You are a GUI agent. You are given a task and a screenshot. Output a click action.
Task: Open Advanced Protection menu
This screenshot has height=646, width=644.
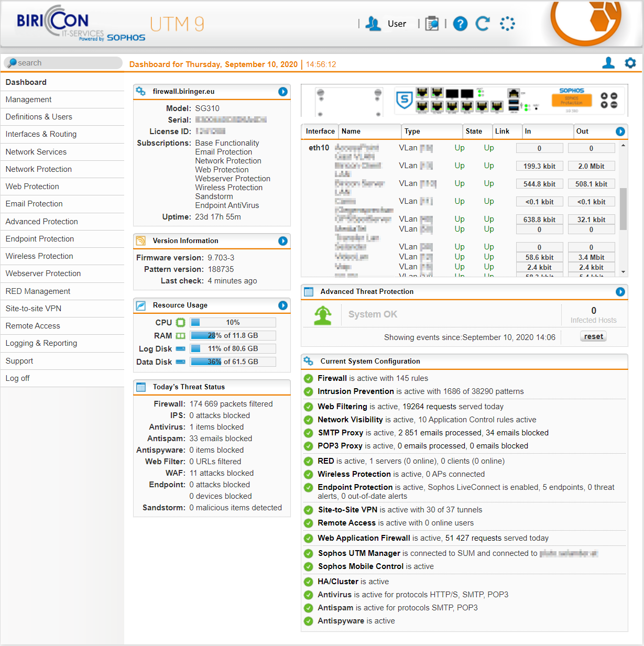tap(62, 222)
